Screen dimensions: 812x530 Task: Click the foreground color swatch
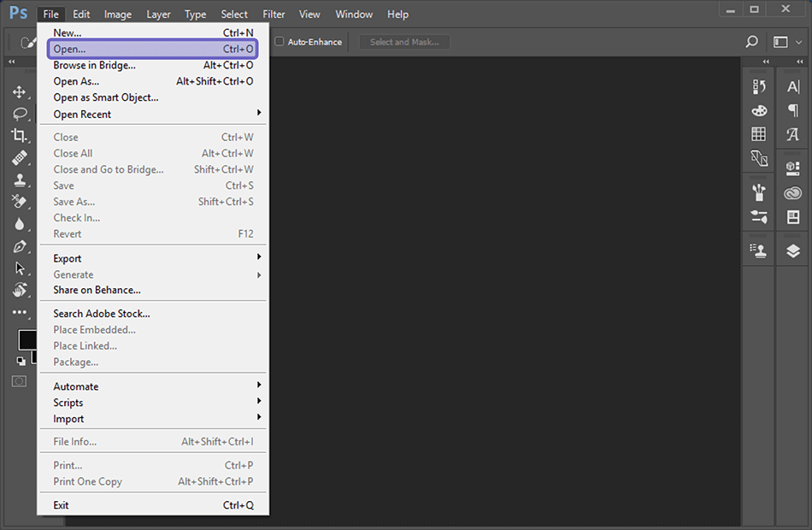pos(27,340)
